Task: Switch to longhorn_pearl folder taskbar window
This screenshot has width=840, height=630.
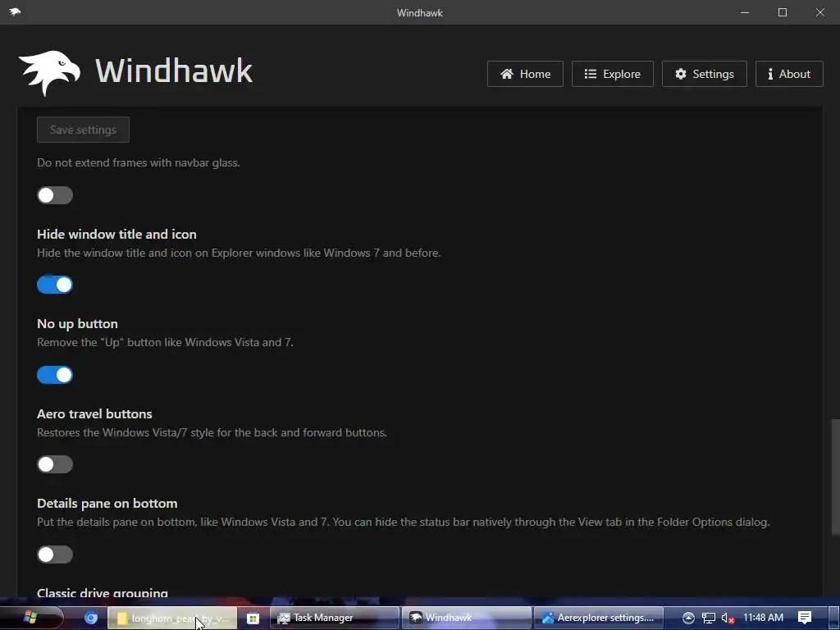Action: [x=172, y=618]
